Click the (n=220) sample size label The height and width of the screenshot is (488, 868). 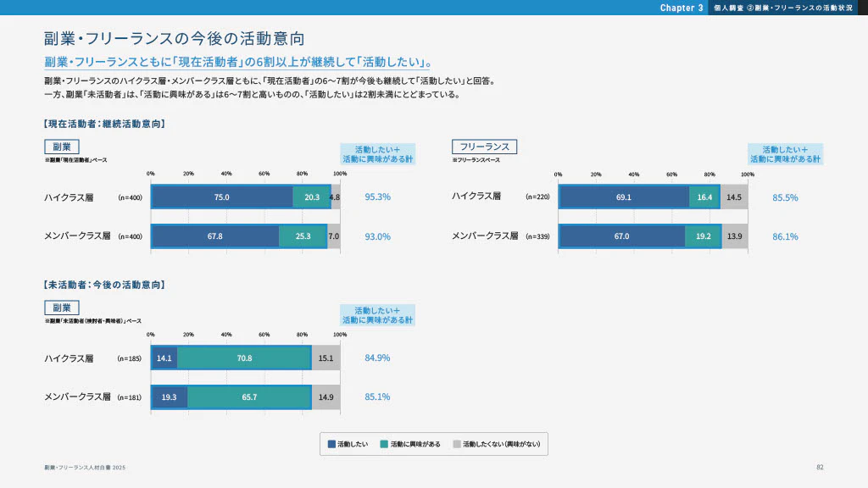click(537, 197)
